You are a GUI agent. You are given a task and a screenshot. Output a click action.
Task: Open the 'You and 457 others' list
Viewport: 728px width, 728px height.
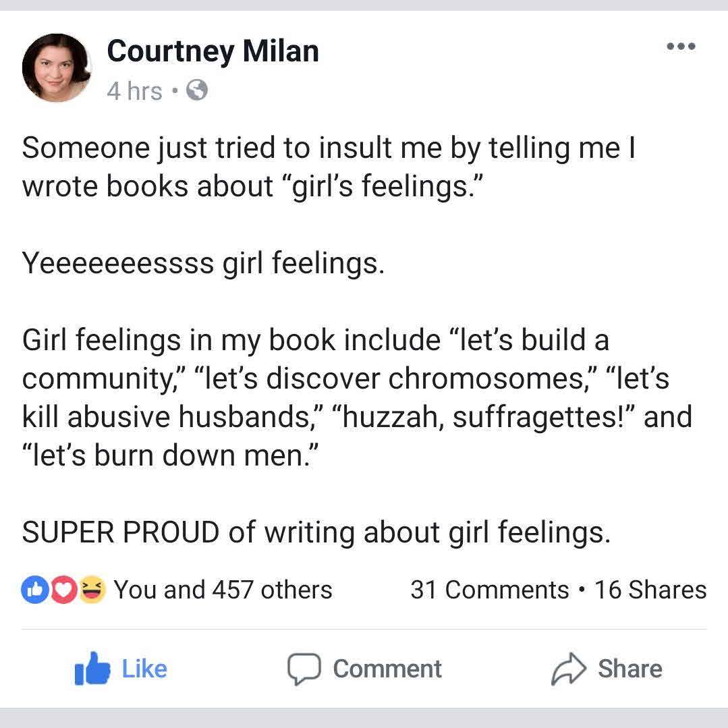223,590
